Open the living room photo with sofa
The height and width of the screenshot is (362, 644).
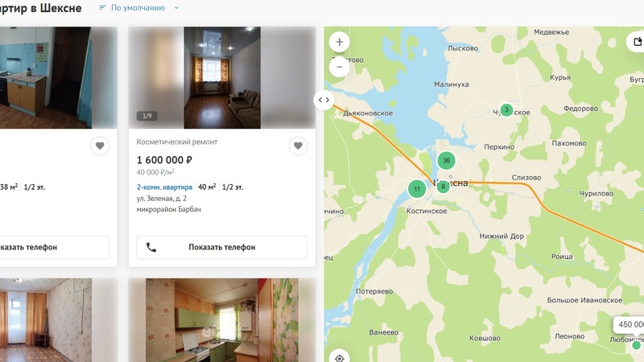222,77
